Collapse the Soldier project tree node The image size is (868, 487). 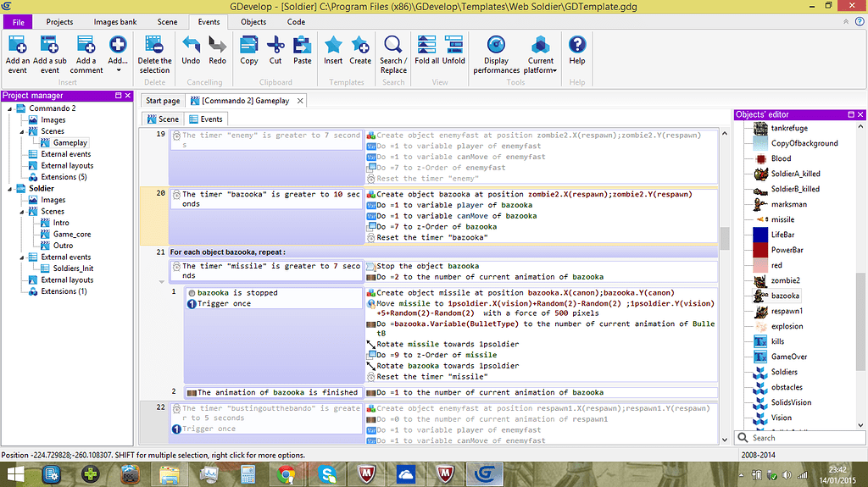[9, 188]
